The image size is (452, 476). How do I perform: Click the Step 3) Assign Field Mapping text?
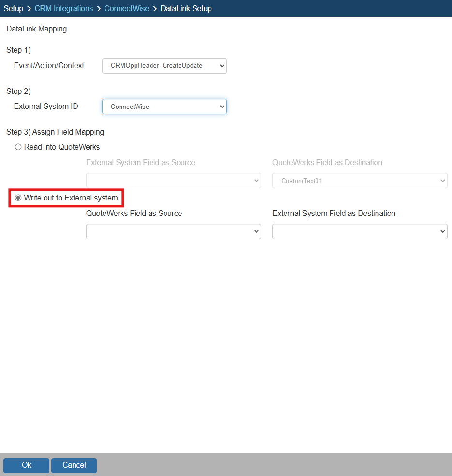click(x=55, y=132)
